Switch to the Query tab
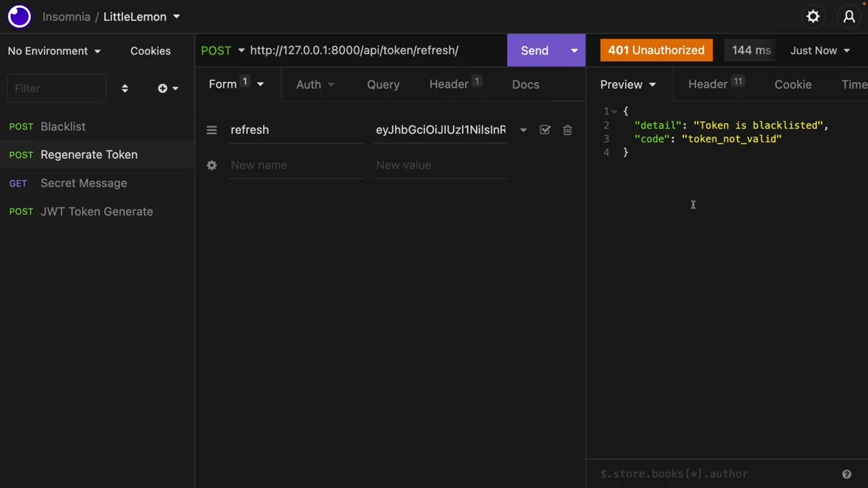868x488 pixels. 383,85
